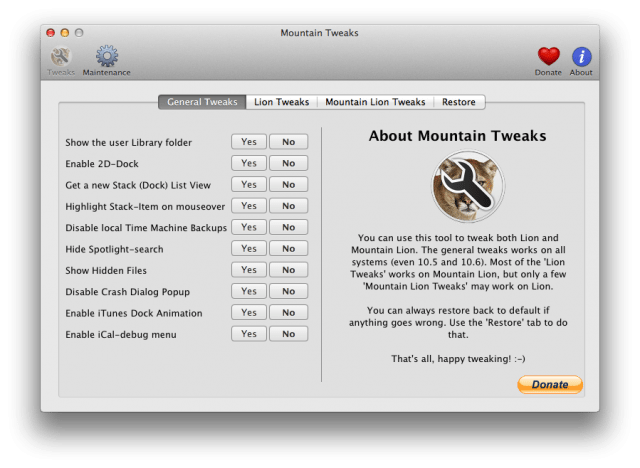The image size is (640, 468).
Task: Select the Restore tab
Action: 459,102
